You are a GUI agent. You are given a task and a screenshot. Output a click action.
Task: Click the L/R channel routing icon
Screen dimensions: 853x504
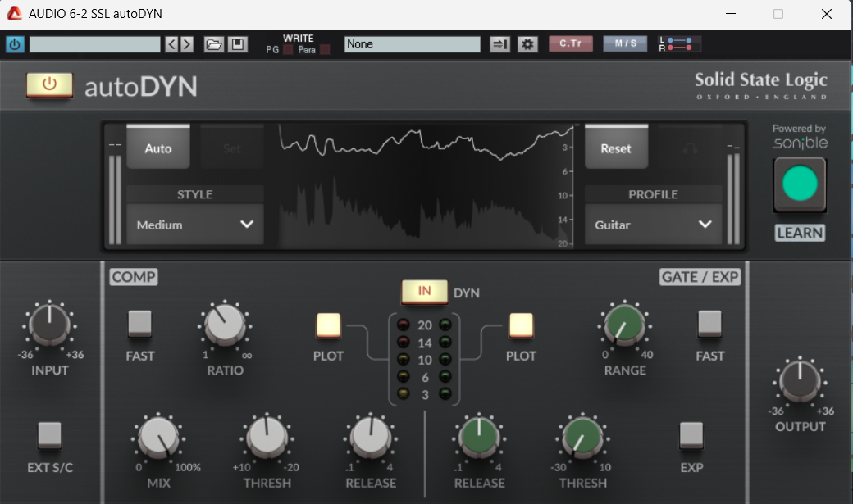pos(679,44)
